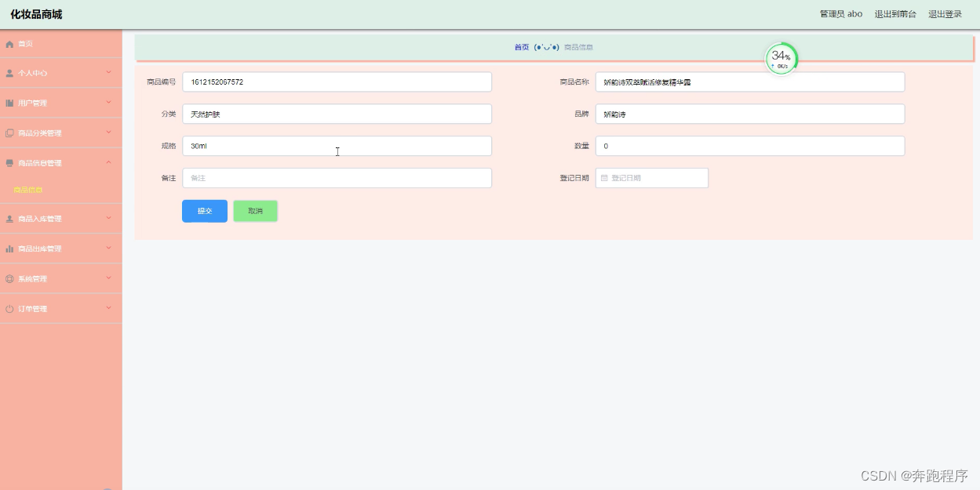Click the 商品分类管理 copy icon
The width and height of the screenshot is (980, 490).
(9, 133)
